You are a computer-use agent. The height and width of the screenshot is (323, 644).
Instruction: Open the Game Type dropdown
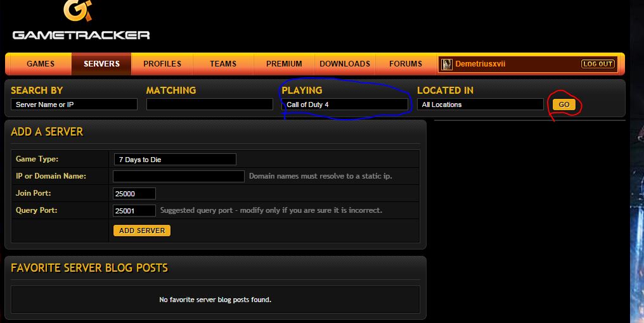pos(175,159)
